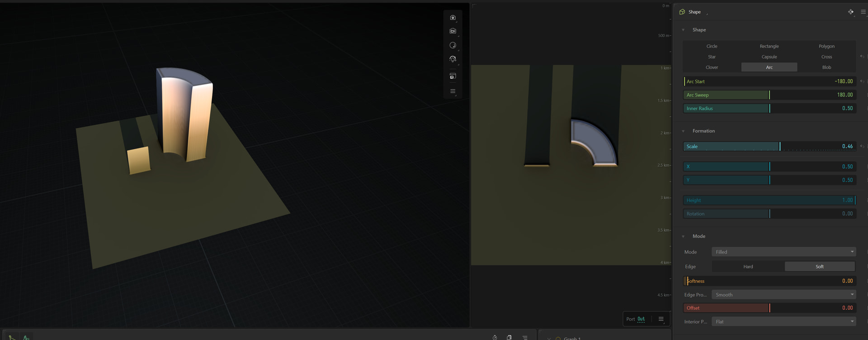Click the screenshot camera icon in viewport toolbar
Screen dimensions: 868x340
point(453,18)
